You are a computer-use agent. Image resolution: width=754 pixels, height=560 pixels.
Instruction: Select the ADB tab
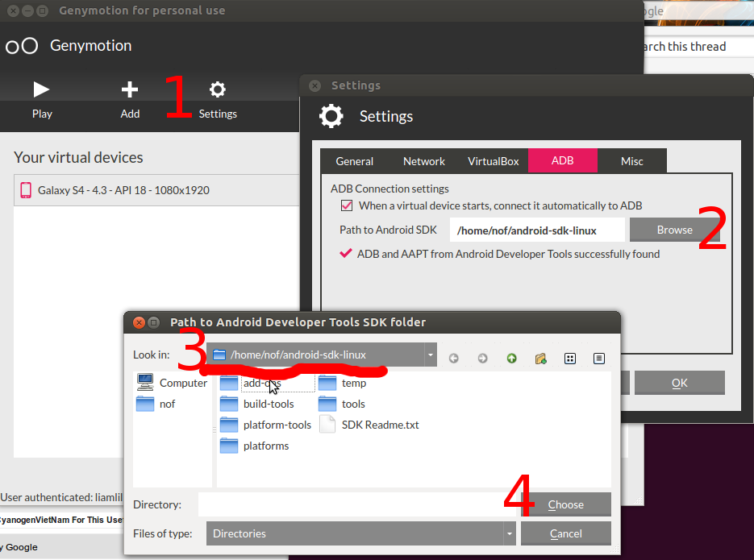(x=563, y=160)
